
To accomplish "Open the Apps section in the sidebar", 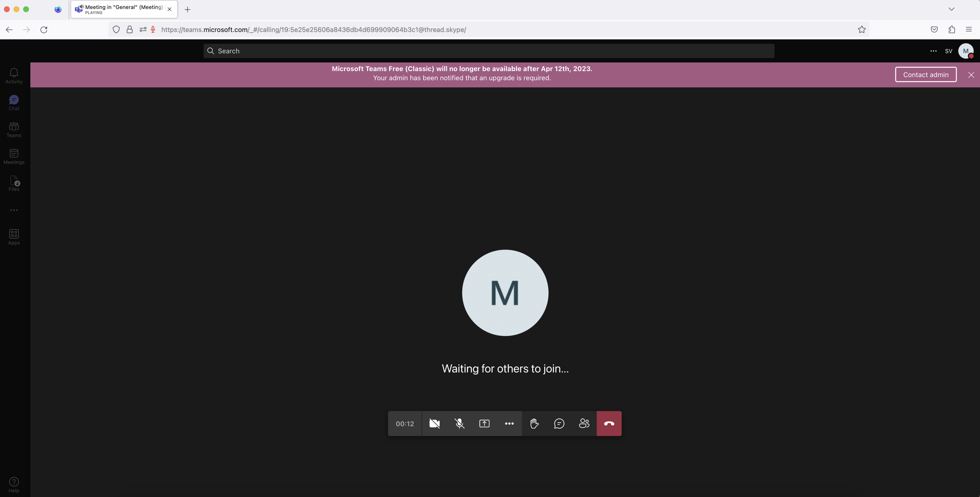I will (x=13, y=236).
